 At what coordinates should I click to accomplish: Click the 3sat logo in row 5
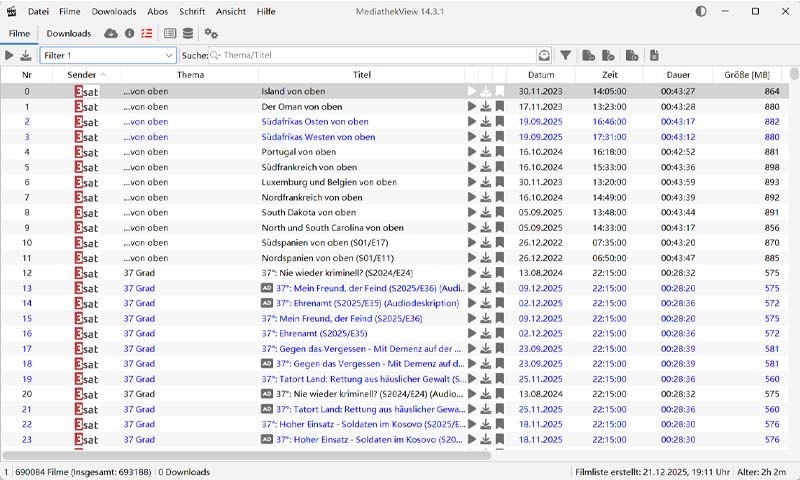click(86, 167)
